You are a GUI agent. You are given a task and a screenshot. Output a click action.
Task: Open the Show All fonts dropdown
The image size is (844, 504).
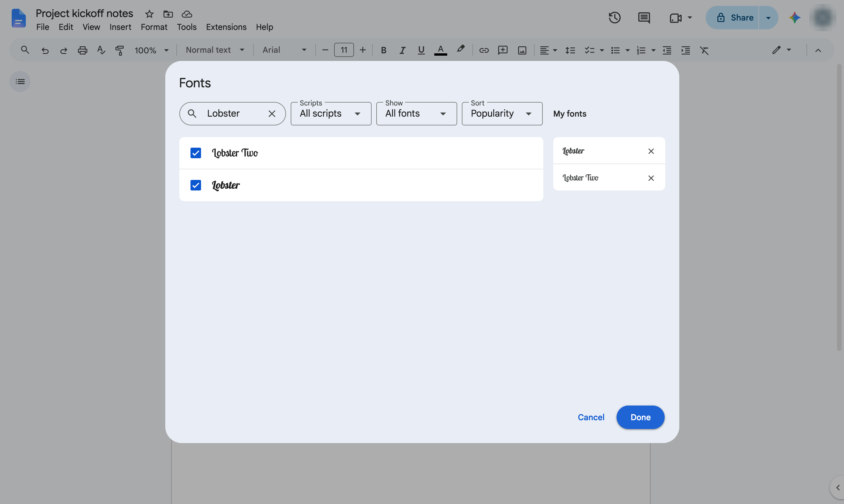tap(416, 114)
